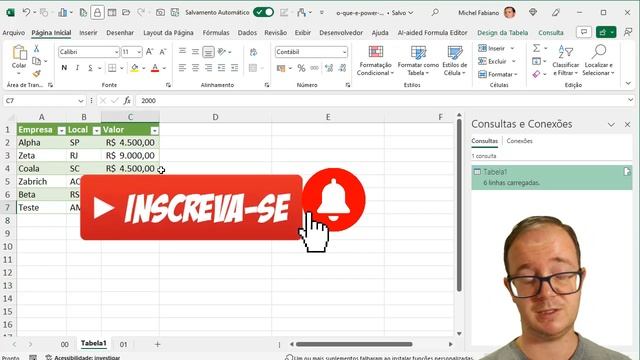Click the wrap text icon
The height and width of the screenshot is (360, 640).
pos(253,52)
